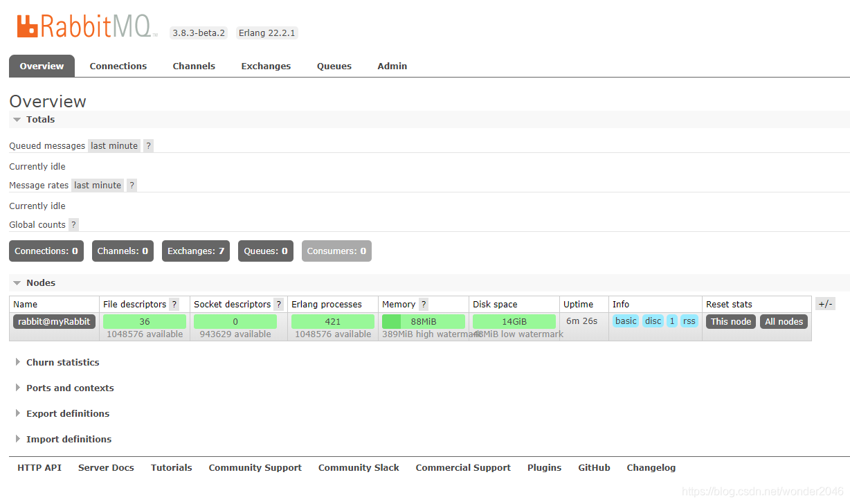Viewport: 850px width, 504px height.
Task: Open the HTTP API link
Action: pos(39,468)
